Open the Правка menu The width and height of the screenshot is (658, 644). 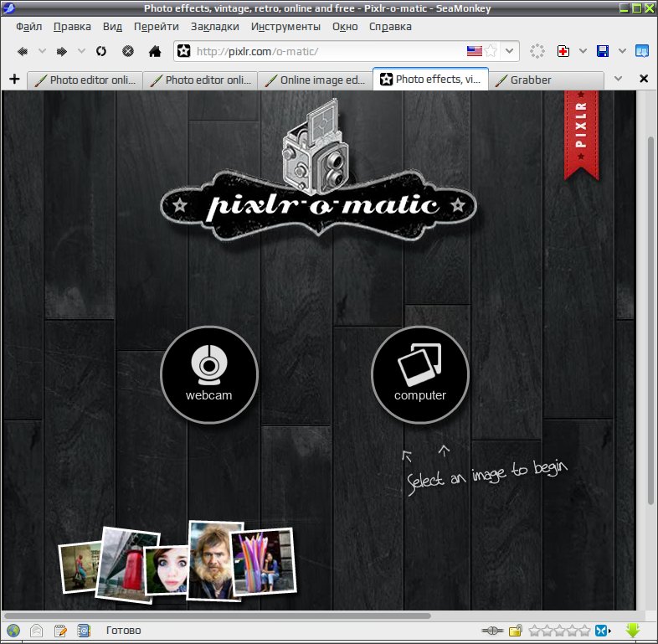[x=72, y=27]
